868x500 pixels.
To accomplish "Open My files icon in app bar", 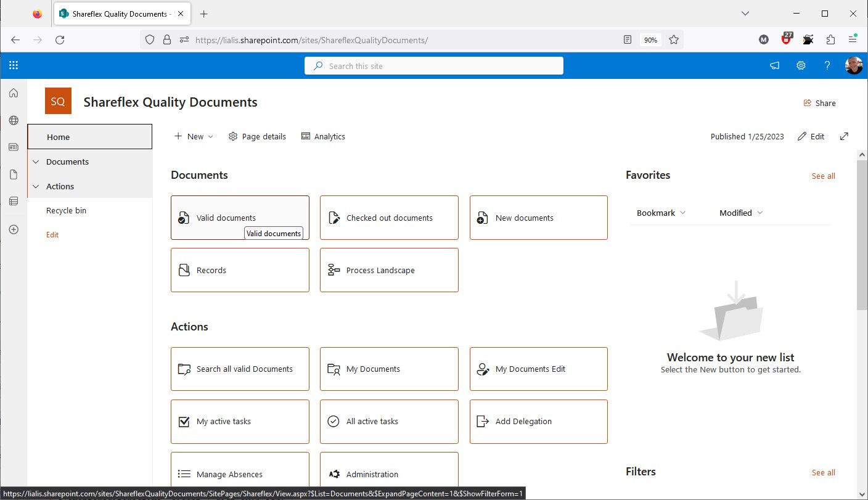I will pos(14,174).
